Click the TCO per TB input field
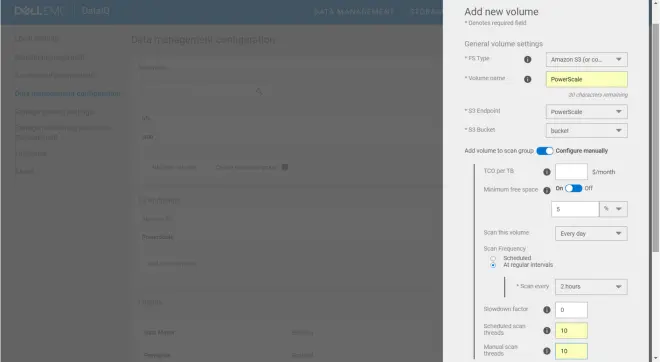Image resolution: width=660 pixels, height=362 pixels. tap(571, 172)
